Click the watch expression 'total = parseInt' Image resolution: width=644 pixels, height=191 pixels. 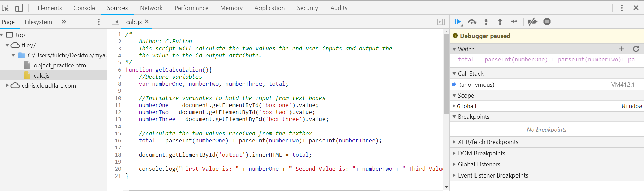(548, 60)
